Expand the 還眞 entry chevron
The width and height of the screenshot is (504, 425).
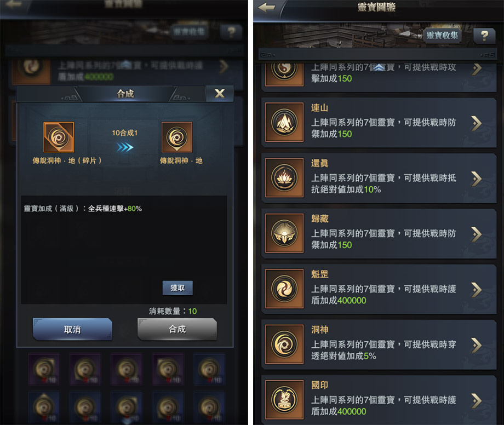pyautogui.click(x=477, y=179)
